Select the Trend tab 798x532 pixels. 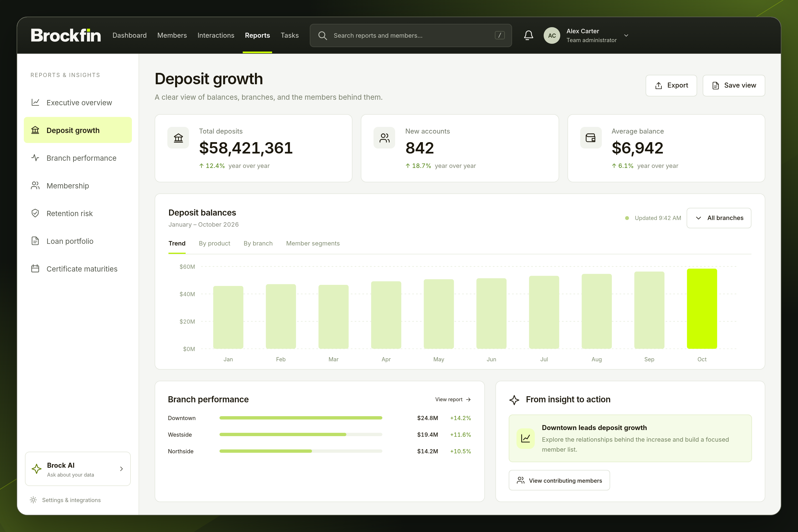[177, 243]
